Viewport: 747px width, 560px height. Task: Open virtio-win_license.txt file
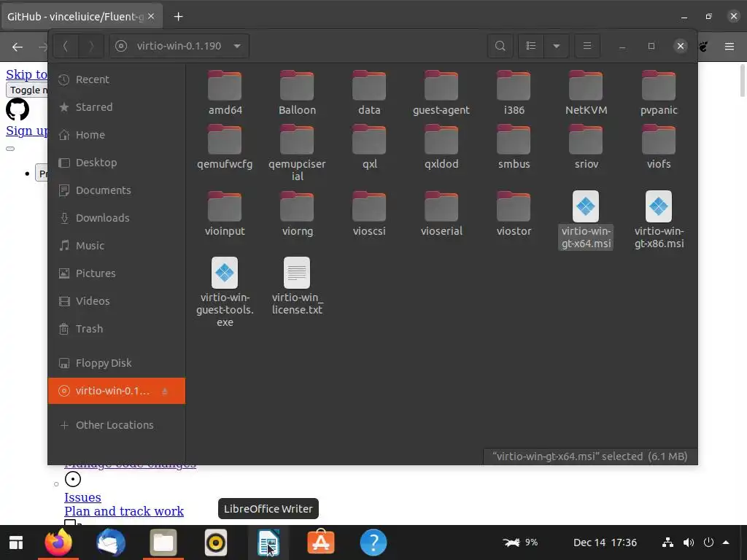click(x=298, y=286)
